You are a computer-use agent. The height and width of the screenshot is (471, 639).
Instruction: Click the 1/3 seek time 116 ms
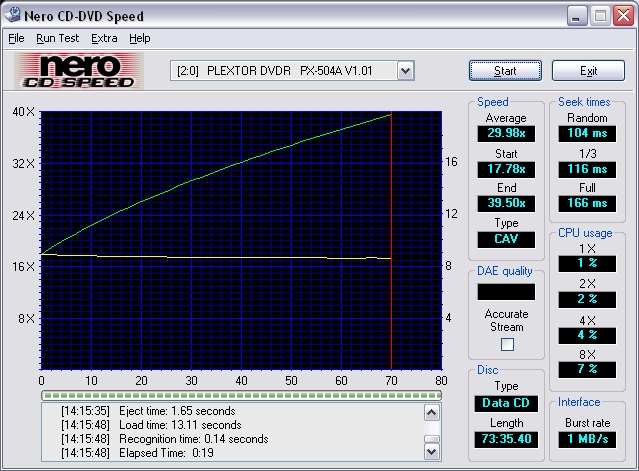tap(587, 169)
